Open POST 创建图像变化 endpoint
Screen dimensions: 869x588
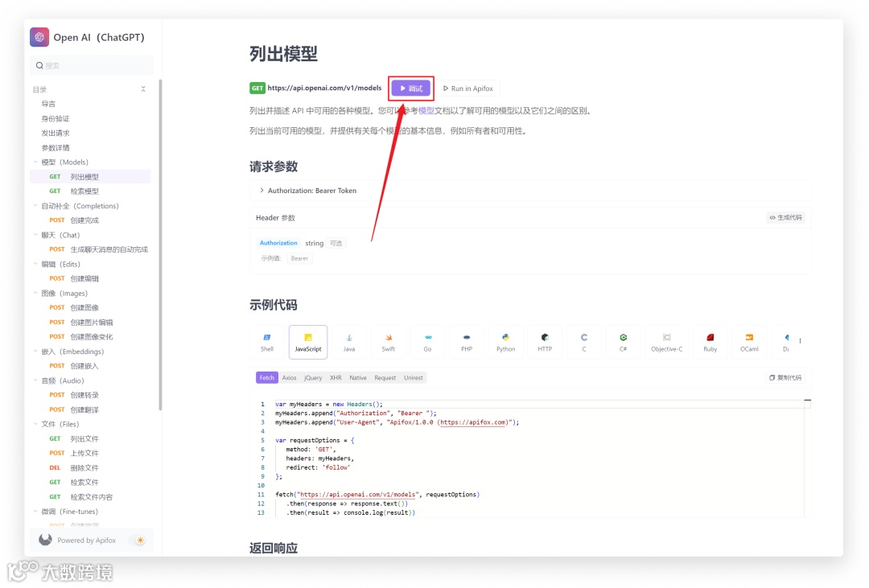point(90,336)
